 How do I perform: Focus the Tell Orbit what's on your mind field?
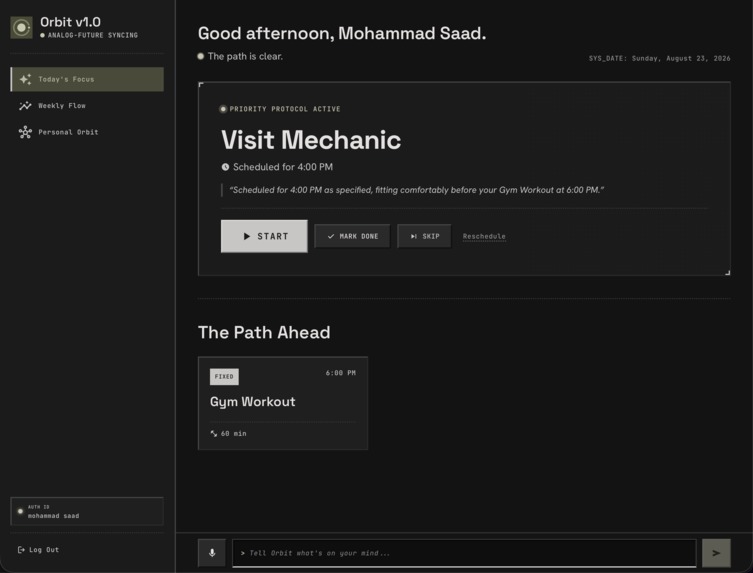[464, 553]
